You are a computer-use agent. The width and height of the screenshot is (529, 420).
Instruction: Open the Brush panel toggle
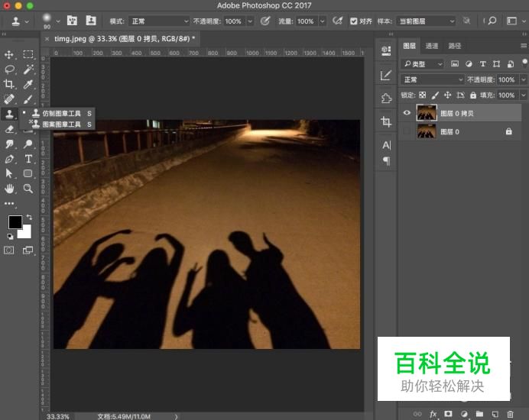pyautogui.click(x=72, y=21)
